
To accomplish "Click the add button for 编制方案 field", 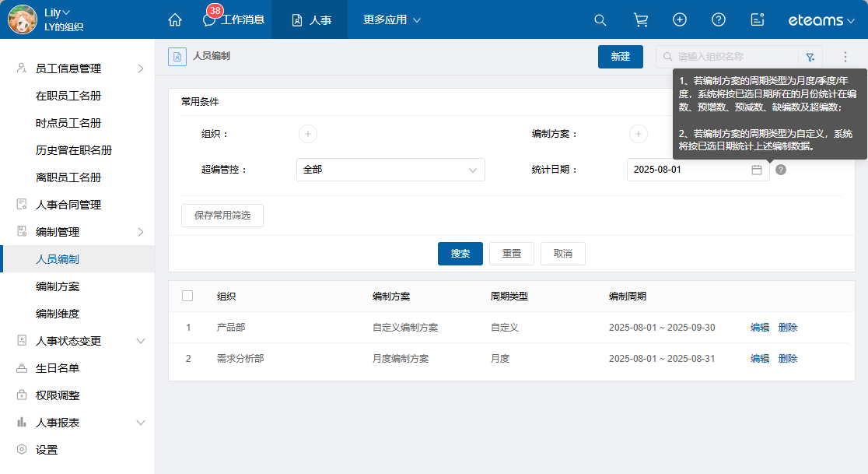I will click(x=639, y=134).
